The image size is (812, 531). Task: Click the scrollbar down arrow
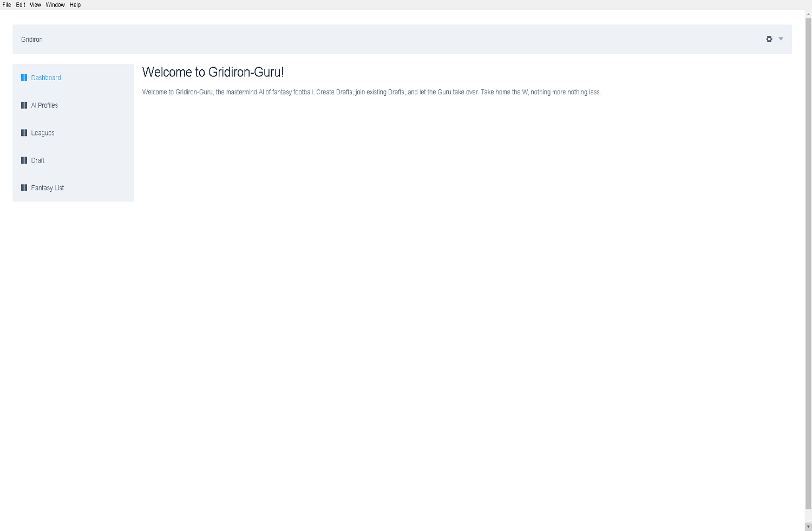808,527
